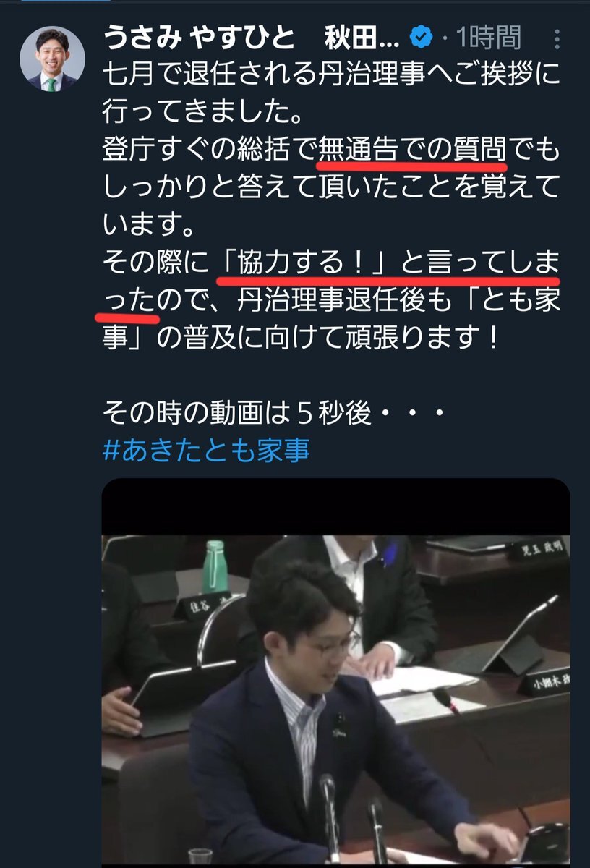Open profile via name うさみ やすひと

click(199, 37)
